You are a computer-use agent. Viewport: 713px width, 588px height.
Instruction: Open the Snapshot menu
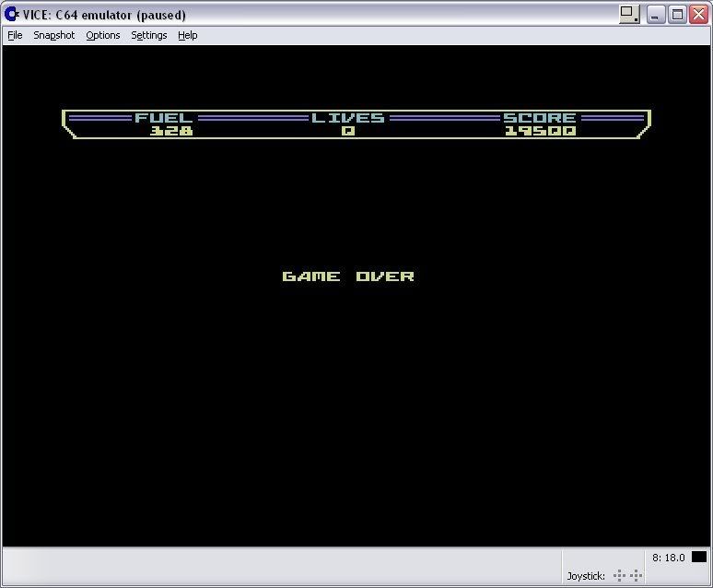53,35
